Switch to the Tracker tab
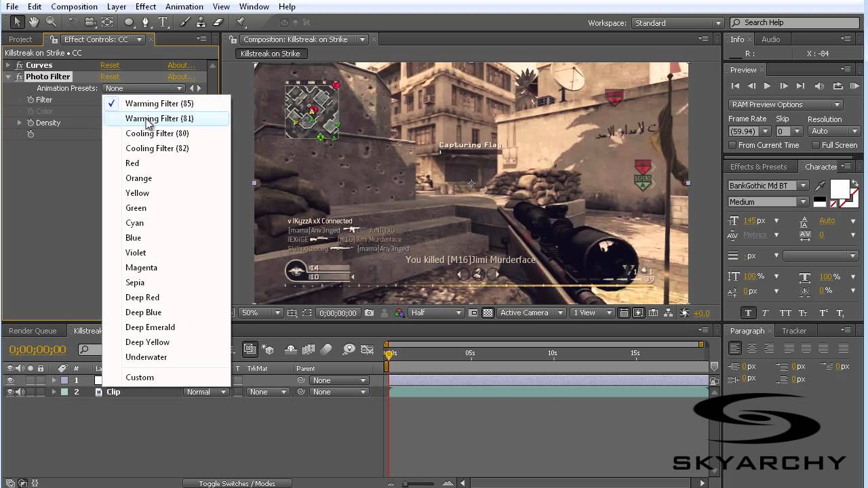Screen dimensions: 868x488 click(793, 331)
